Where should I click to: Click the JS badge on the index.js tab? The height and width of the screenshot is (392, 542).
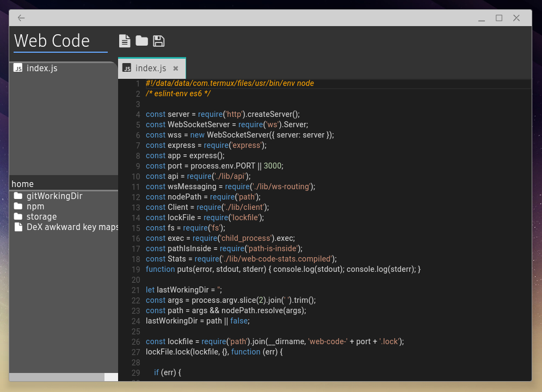coord(126,68)
